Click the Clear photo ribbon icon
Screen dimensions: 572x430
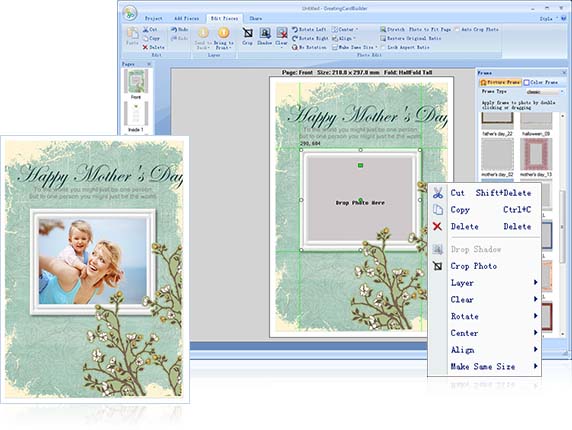tap(282, 36)
